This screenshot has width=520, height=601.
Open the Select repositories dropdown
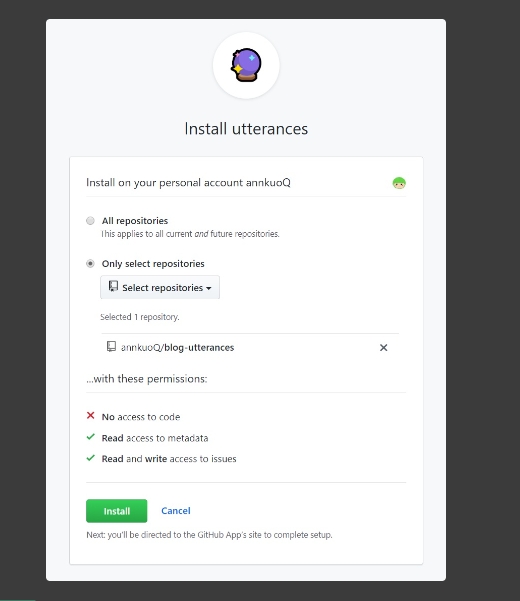160,287
